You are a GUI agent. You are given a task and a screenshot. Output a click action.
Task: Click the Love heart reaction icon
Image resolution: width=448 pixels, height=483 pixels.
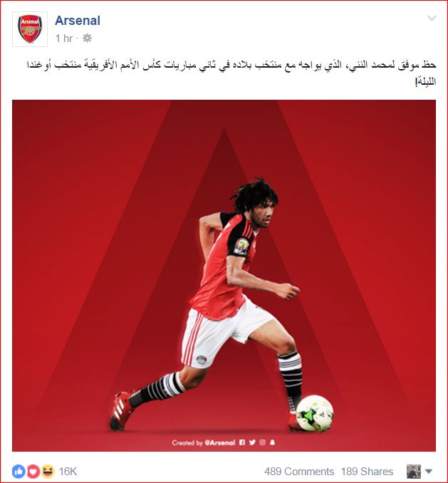33,472
